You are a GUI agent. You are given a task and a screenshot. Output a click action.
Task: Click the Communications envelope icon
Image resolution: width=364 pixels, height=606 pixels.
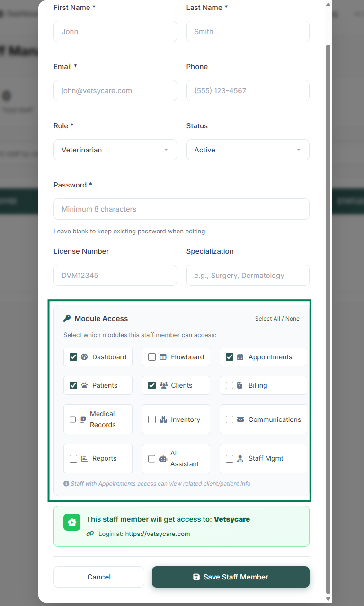coord(240,419)
